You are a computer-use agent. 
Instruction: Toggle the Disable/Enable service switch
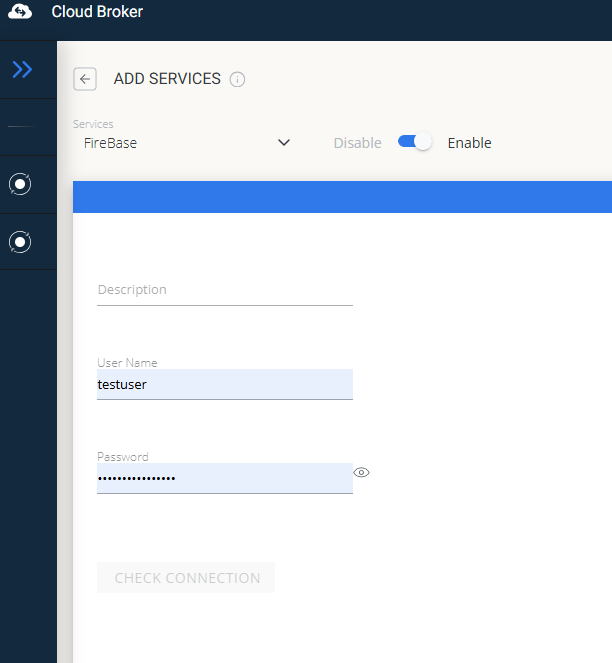coord(414,142)
